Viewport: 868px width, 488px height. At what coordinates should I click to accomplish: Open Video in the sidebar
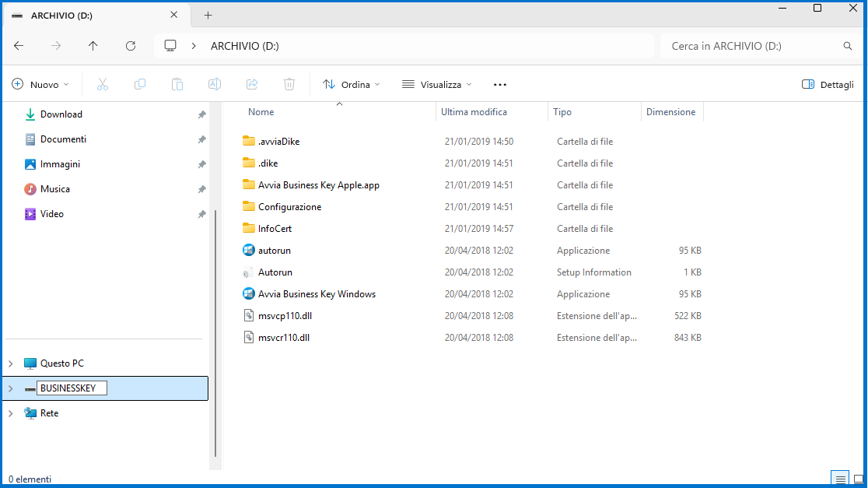51,214
